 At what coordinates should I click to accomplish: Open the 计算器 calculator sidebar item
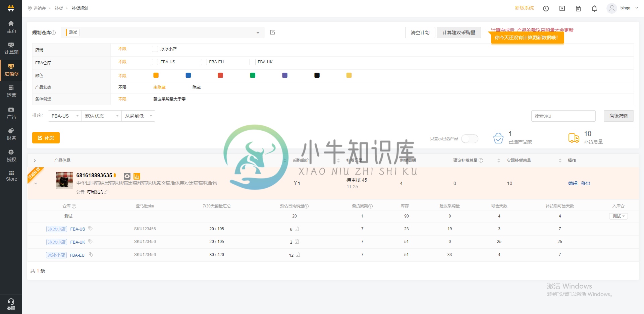[x=11, y=49]
